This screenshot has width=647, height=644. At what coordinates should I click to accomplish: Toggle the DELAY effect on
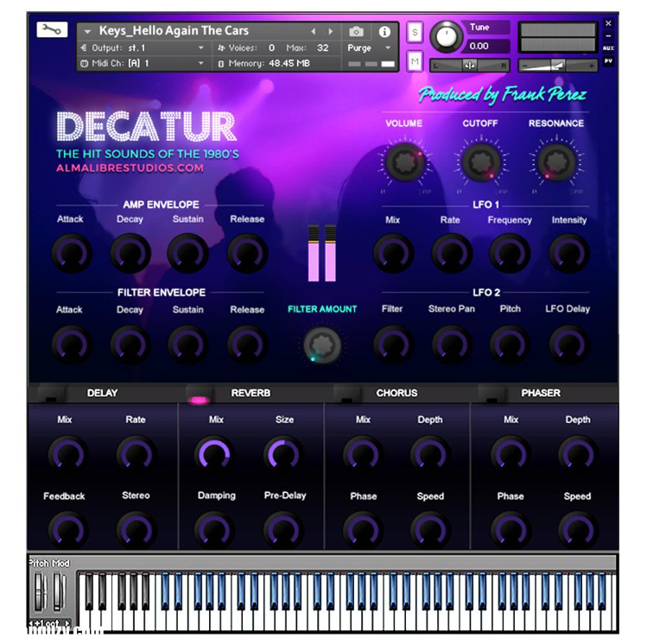coord(51,394)
